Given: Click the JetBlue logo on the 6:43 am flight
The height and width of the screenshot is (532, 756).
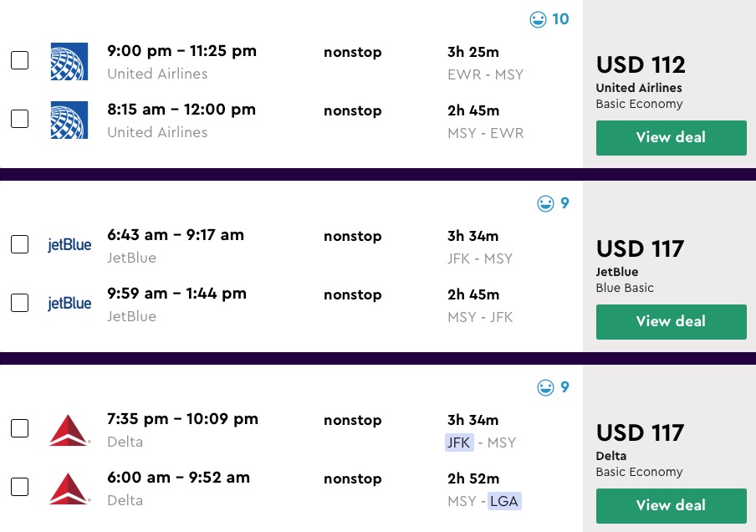Looking at the screenshot, I should coord(69,245).
